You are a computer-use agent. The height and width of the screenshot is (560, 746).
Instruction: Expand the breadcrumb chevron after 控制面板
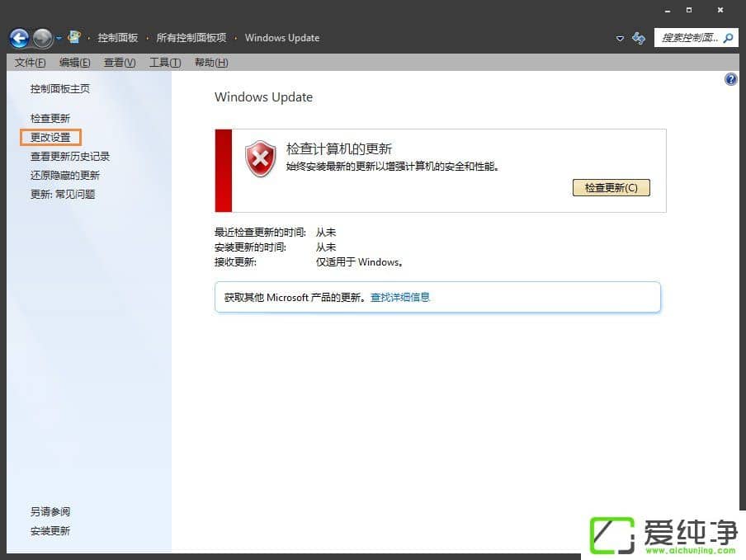pos(145,37)
